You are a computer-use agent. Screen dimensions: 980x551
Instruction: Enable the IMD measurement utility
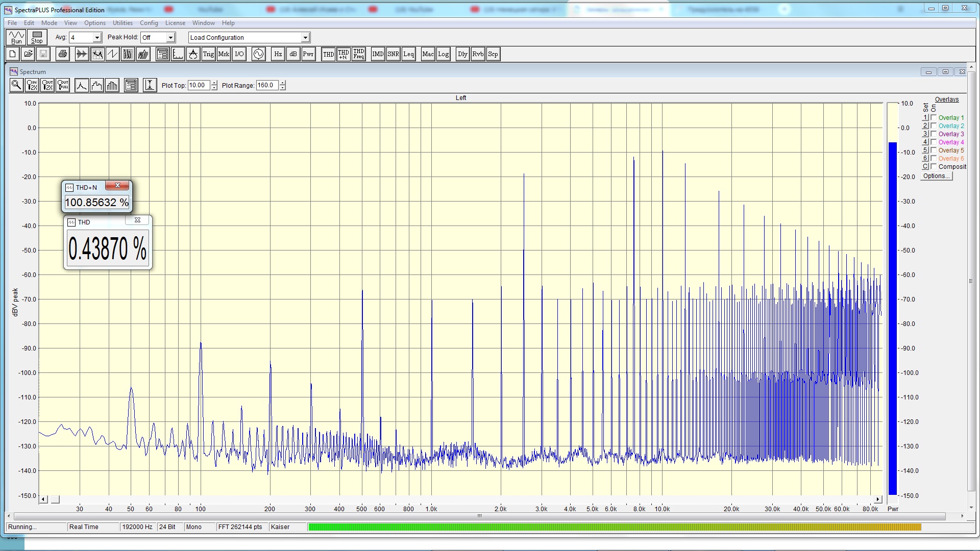pyautogui.click(x=378, y=54)
